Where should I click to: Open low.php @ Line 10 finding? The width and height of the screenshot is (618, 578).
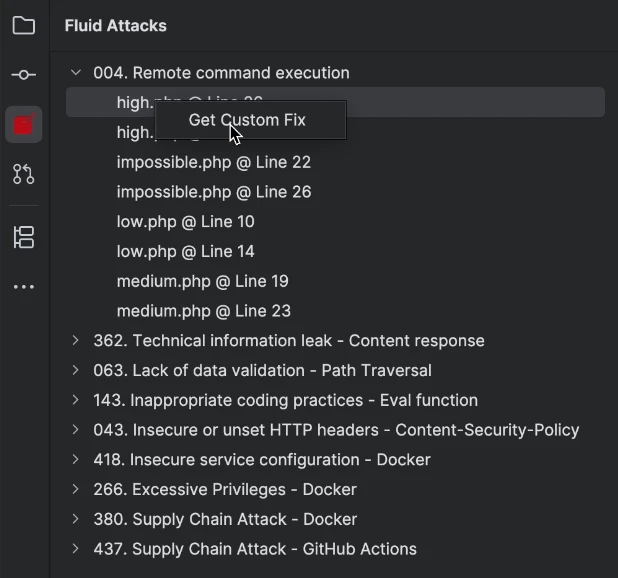pos(185,221)
